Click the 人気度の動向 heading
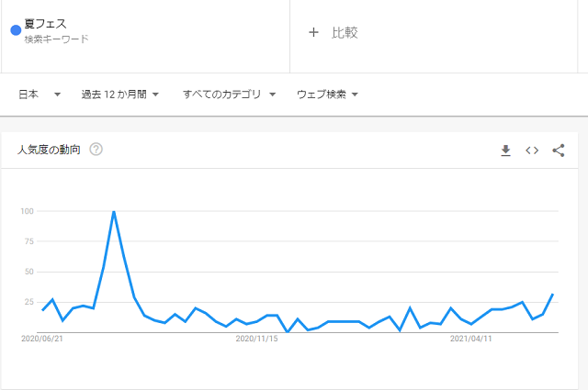Image resolution: width=588 pixels, height=390 pixels. [49, 150]
